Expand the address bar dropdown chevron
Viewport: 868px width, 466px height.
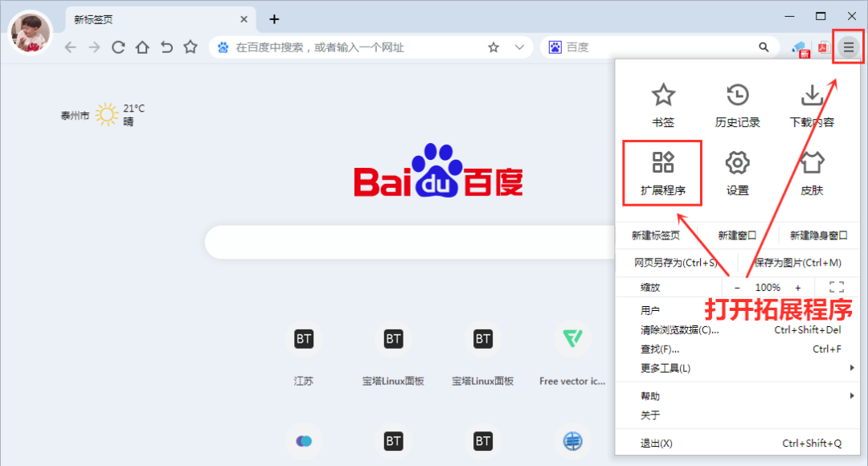coord(519,47)
